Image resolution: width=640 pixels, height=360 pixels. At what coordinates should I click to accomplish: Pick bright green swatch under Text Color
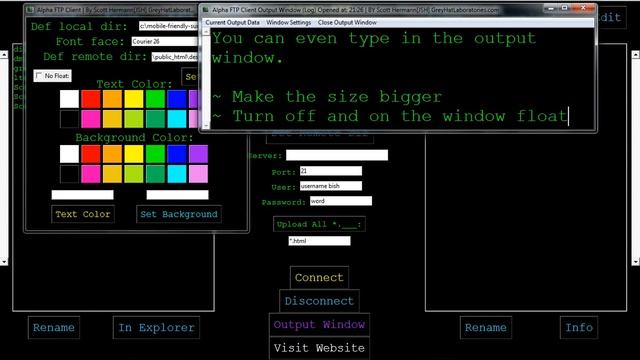click(156, 99)
